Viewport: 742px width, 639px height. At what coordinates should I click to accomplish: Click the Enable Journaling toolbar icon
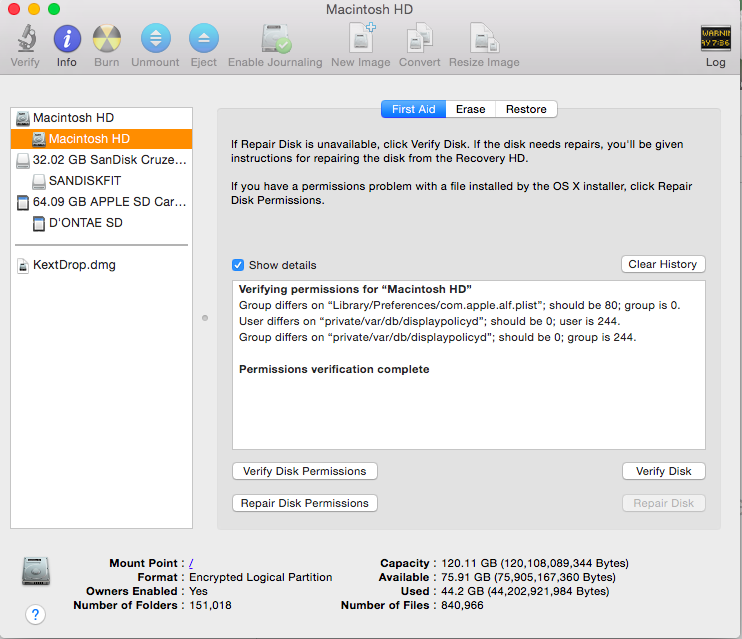coord(276,38)
